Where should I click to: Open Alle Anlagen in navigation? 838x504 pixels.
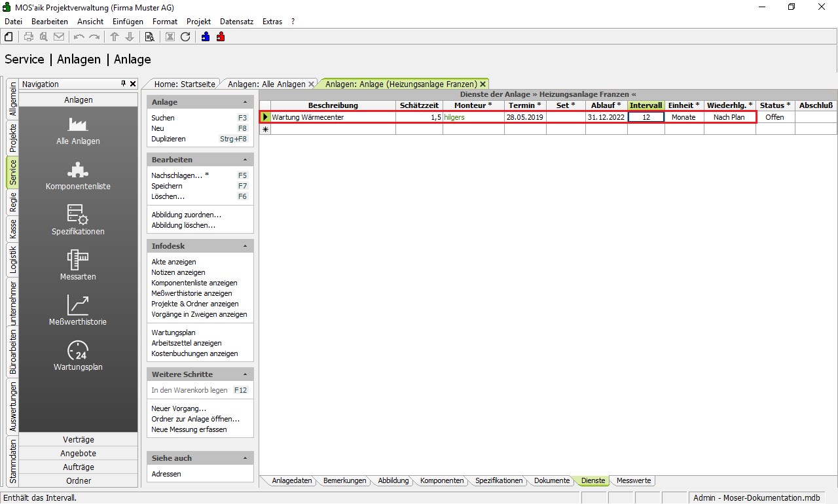pyautogui.click(x=78, y=131)
